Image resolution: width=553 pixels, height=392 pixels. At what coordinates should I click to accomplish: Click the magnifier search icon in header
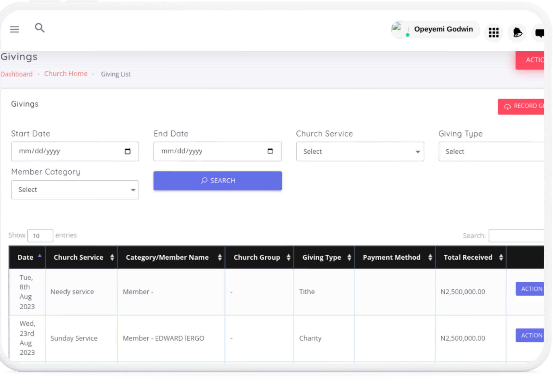[x=39, y=28]
